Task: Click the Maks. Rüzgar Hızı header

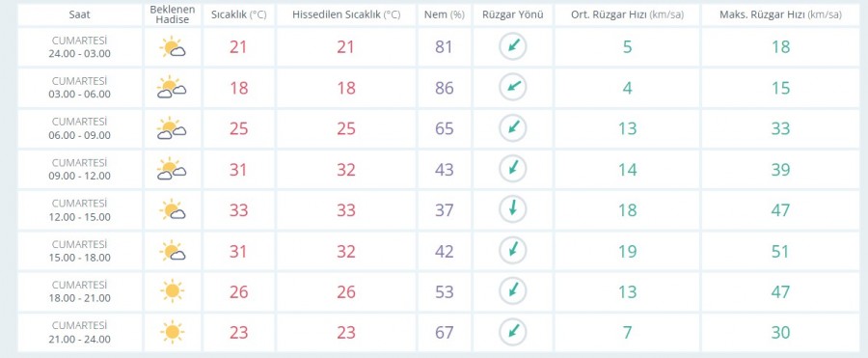Action: 780,15
